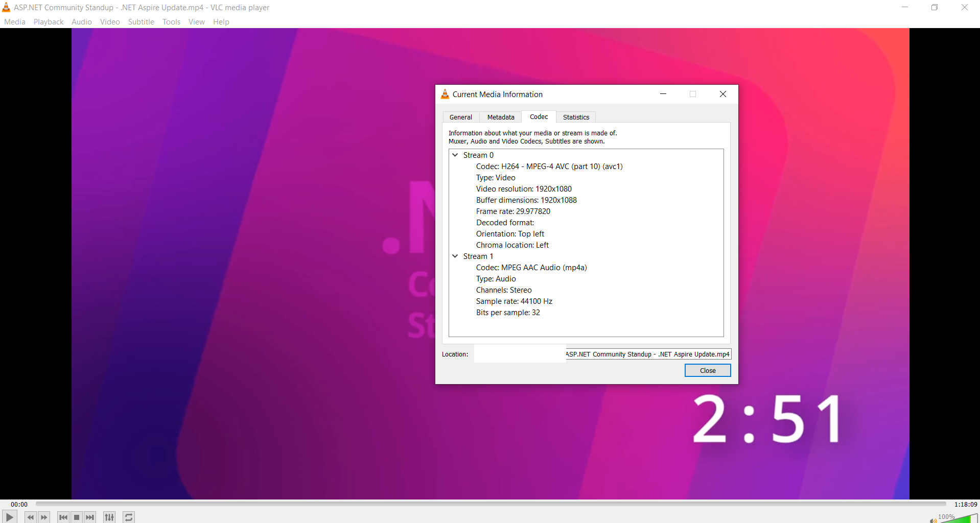Screen dimensions: 980x523
Task: Start playback with the Play button
Action: click(x=9, y=517)
